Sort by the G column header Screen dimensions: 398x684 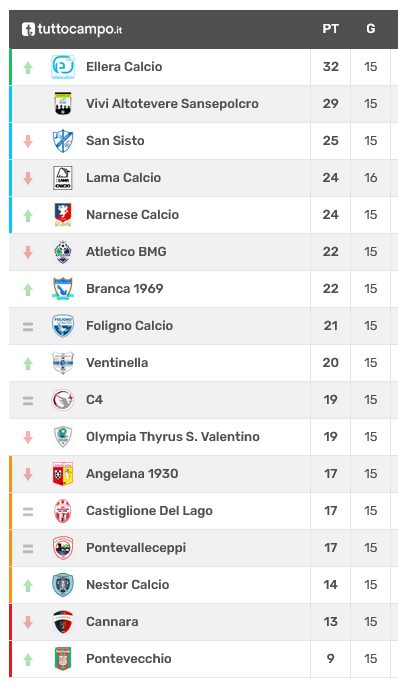371,29
